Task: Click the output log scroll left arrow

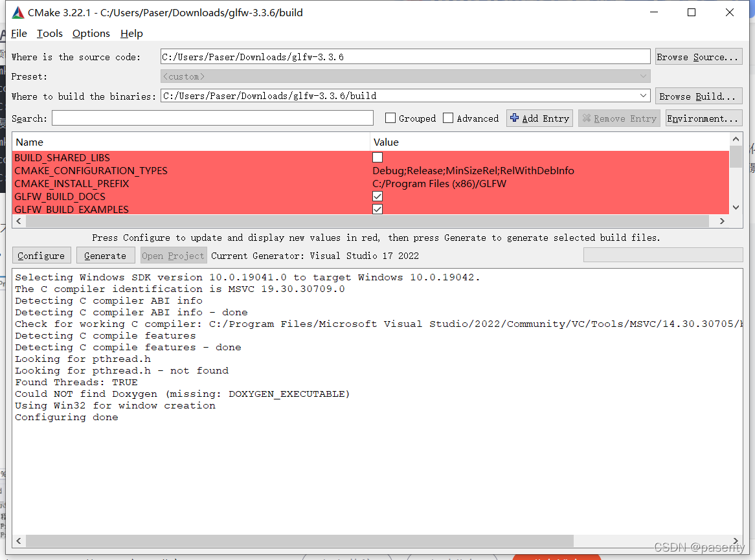Action: 18,541
